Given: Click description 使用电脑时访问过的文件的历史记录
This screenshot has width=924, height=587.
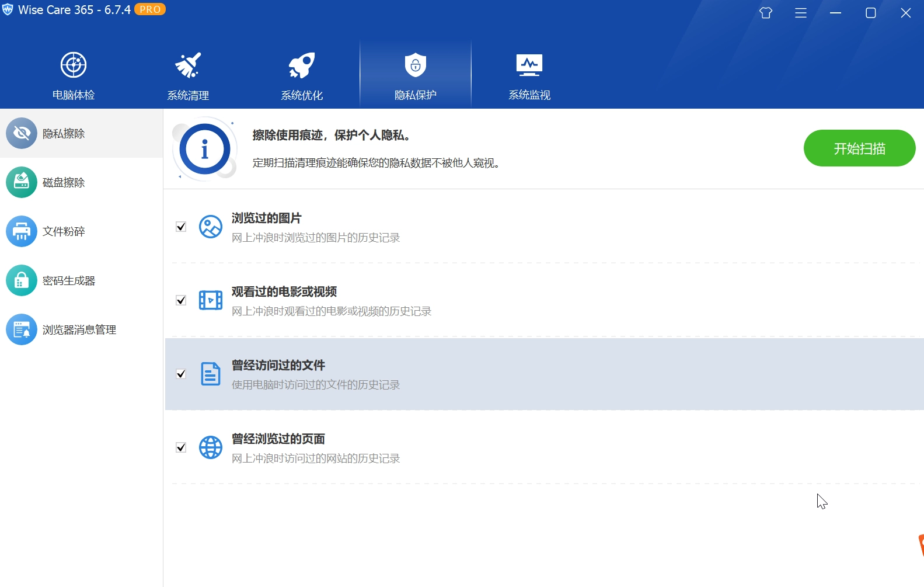Looking at the screenshot, I should 316,385.
